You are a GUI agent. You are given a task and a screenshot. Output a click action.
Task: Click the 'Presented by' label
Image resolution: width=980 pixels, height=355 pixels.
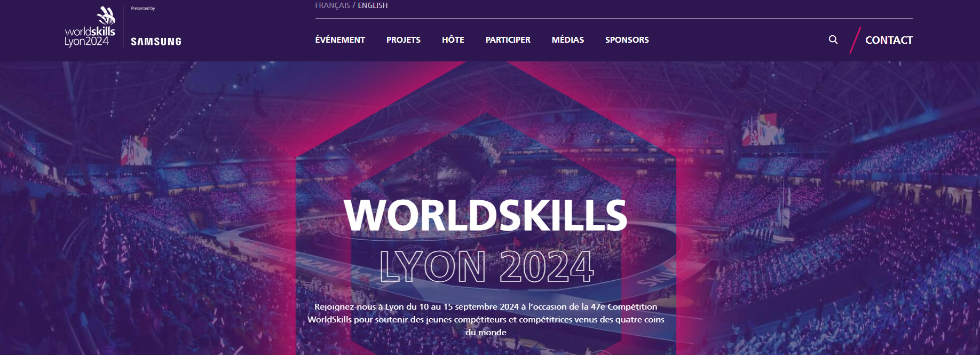pos(143,9)
